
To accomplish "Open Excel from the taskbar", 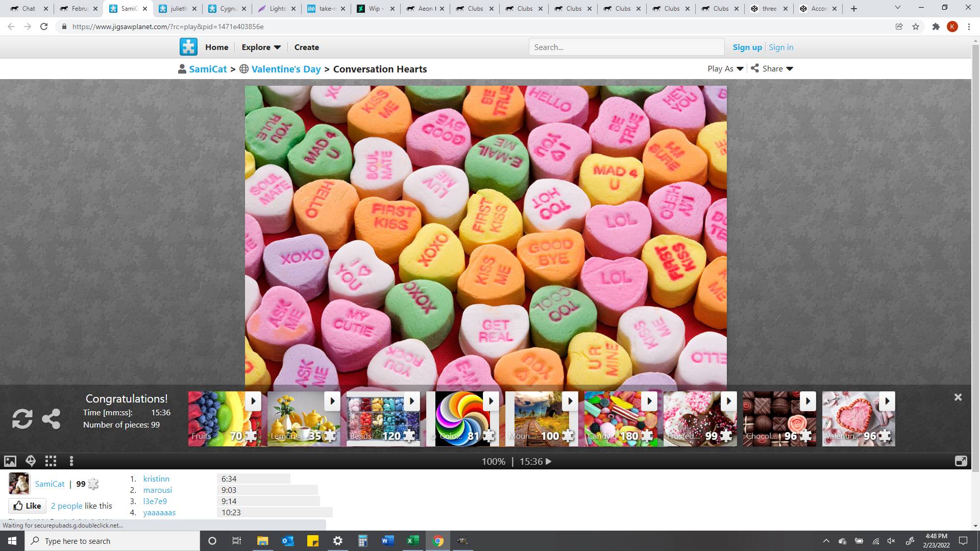I will point(412,541).
